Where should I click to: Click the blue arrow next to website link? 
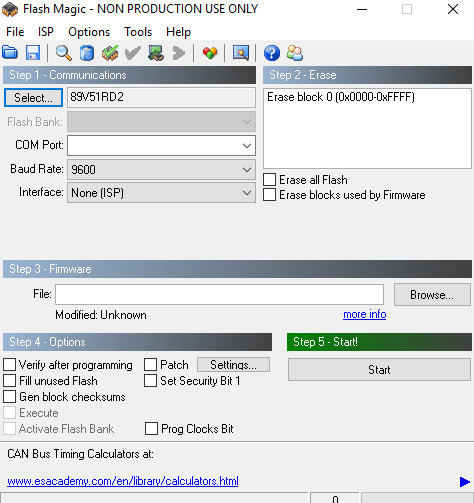click(465, 482)
